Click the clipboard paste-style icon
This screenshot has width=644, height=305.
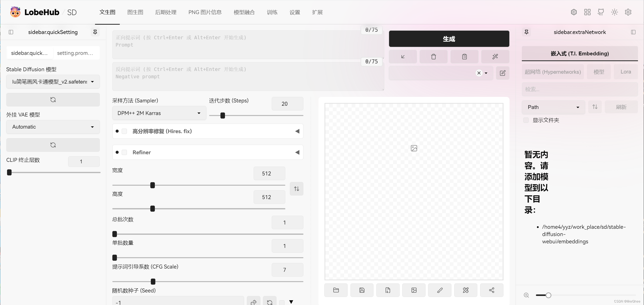coord(464,57)
